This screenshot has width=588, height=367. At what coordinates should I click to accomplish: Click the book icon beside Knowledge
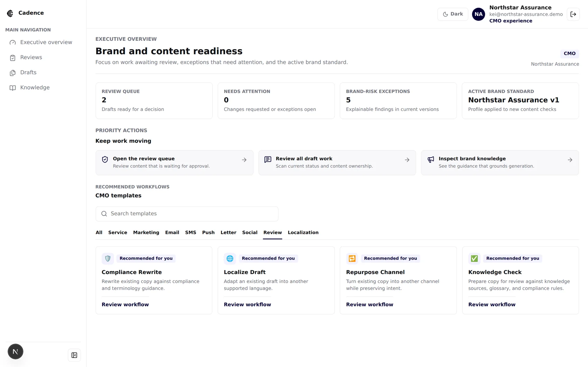(x=13, y=88)
